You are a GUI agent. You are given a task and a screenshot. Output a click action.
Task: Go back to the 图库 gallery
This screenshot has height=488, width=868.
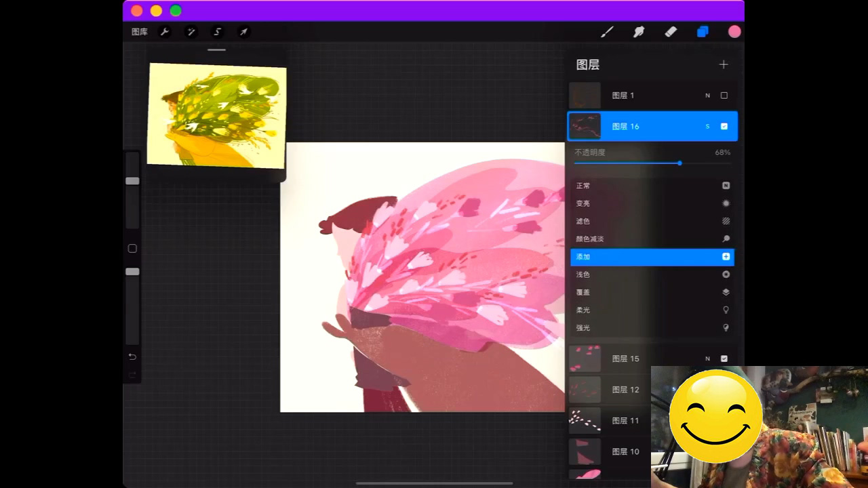[x=140, y=32]
